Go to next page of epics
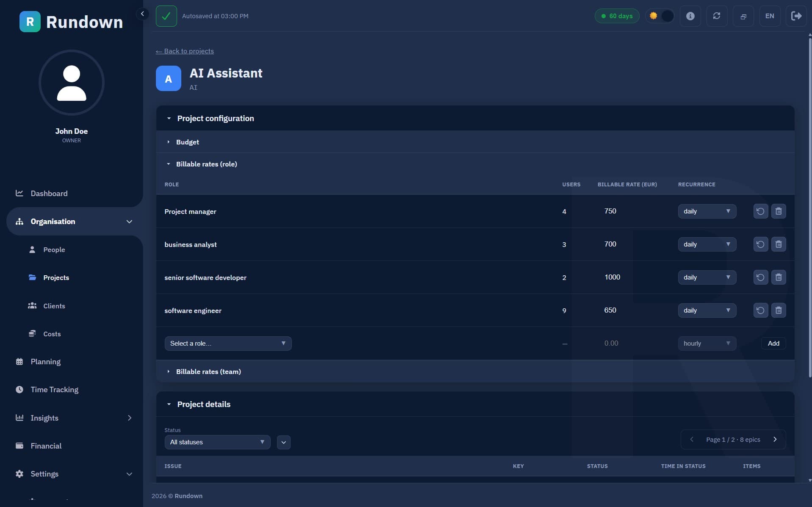 [x=775, y=439]
